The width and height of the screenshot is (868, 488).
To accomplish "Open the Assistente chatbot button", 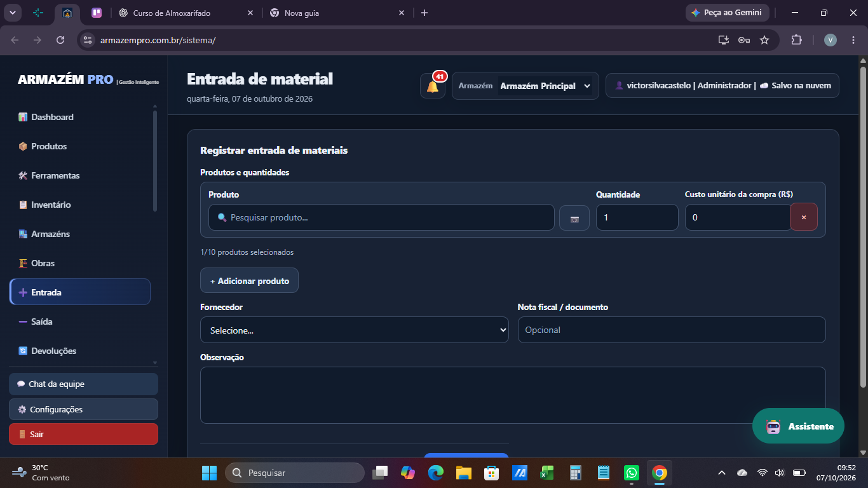I will [798, 426].
